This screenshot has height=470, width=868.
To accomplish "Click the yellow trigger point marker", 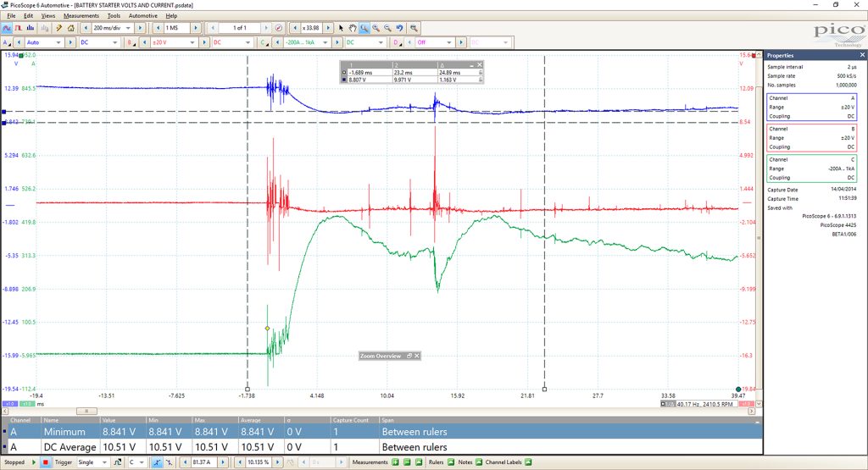I will pyautogui.click(x=267, y=329).
